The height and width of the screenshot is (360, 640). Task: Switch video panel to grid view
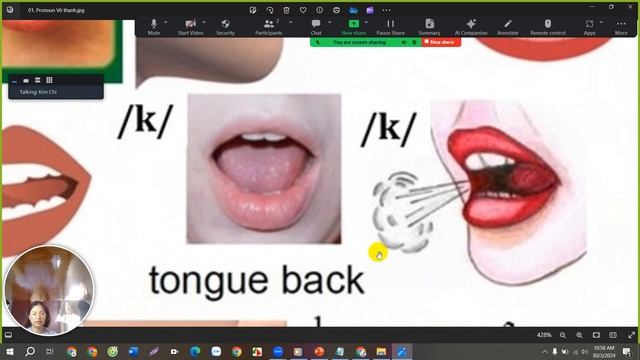(x=49, y=80)
